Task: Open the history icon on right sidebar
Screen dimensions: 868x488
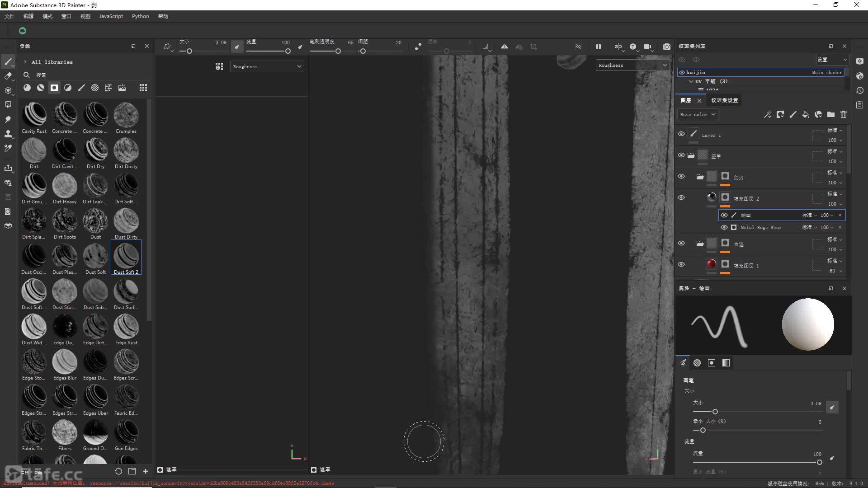Action: (860, 90)
